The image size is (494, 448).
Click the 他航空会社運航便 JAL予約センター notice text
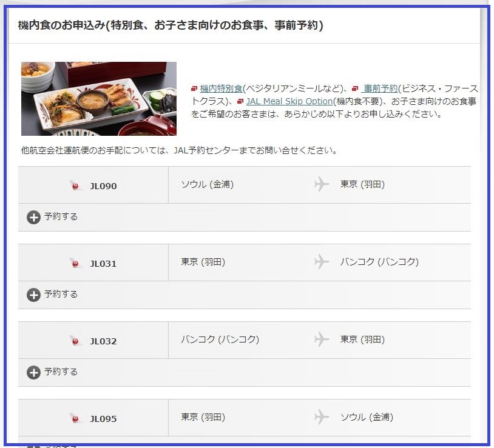(179, 150)
